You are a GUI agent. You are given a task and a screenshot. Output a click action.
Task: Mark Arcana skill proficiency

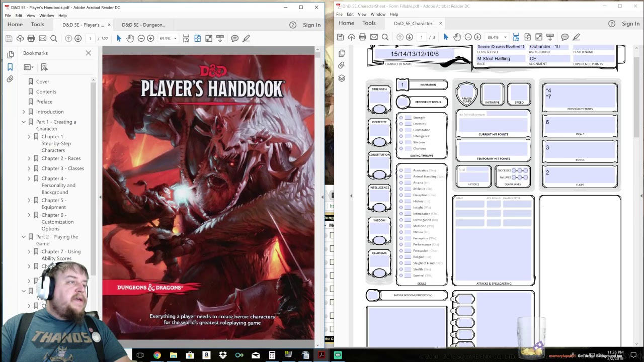[x=401, y=183]
